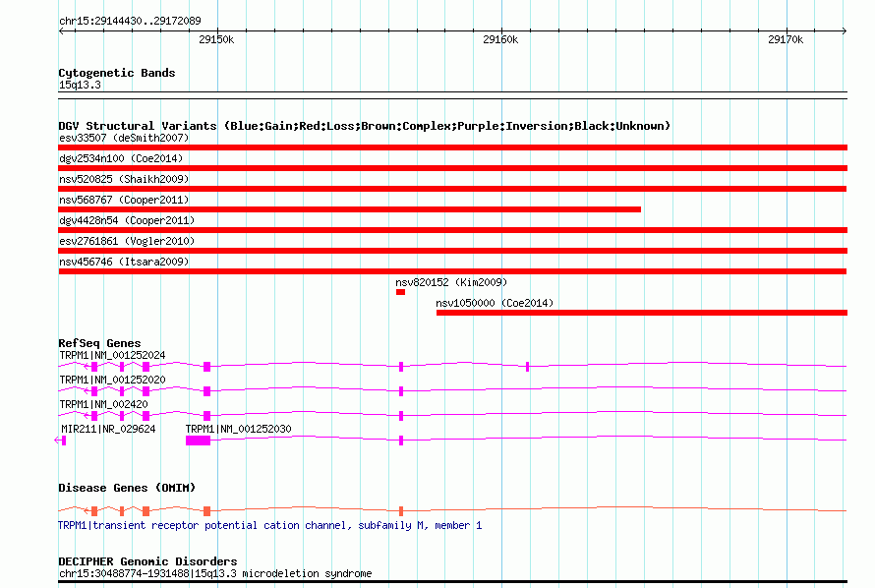Click the dgv4428n54 (Cooper2011) label
The width and height of the screenshot is (875, 588).
click(127, 220)
